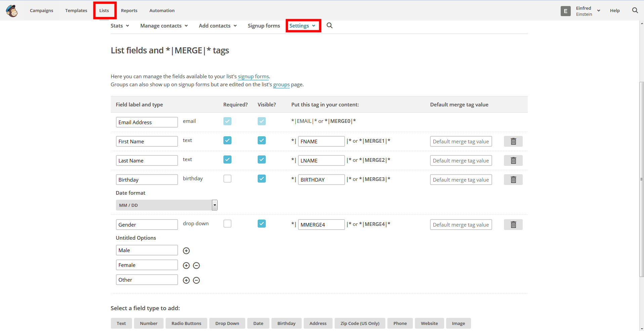Uncheck Visible for Gender field

click(262, 224)
